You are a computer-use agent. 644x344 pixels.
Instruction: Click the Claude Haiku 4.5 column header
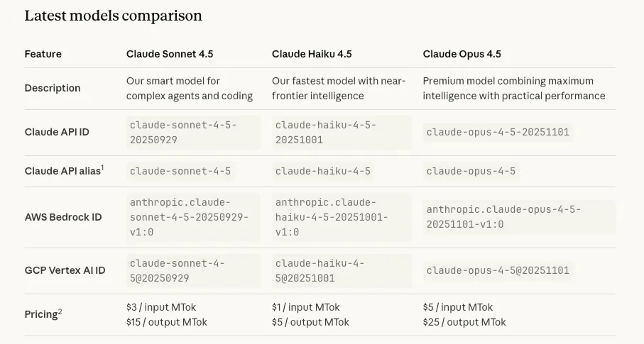click(312, 54)
